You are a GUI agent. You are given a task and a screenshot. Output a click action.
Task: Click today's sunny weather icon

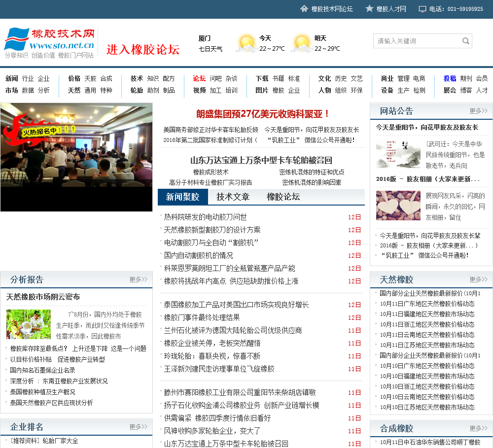point(246,43)
